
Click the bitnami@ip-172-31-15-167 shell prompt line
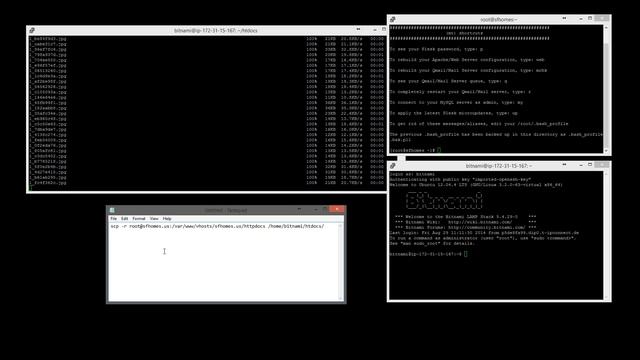coord(428,254)
